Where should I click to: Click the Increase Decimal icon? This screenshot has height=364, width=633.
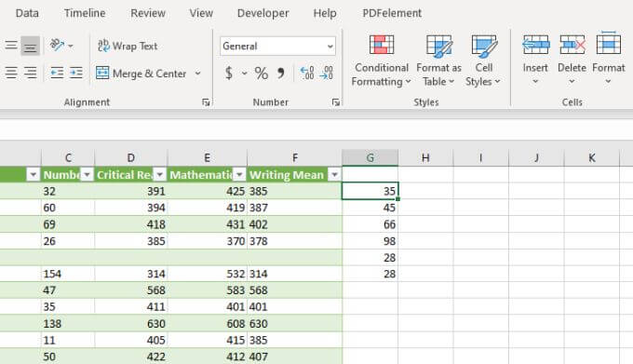pos(307,73)
